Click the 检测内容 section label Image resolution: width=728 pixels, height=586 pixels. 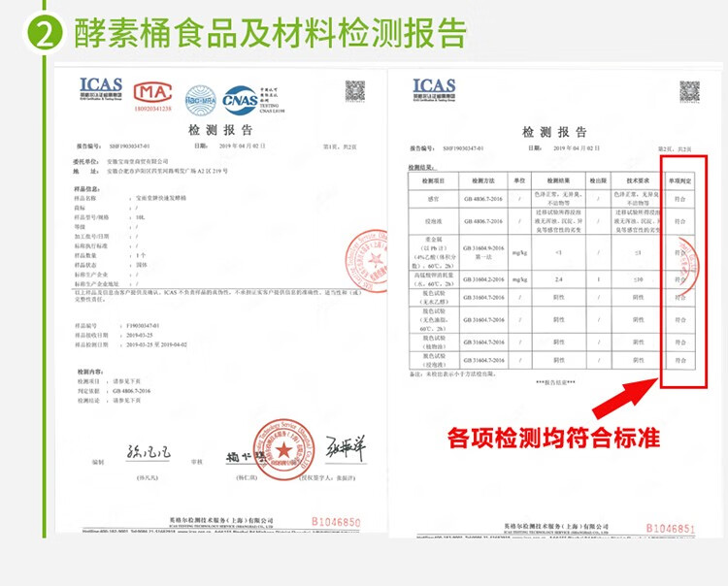point(90,372)
